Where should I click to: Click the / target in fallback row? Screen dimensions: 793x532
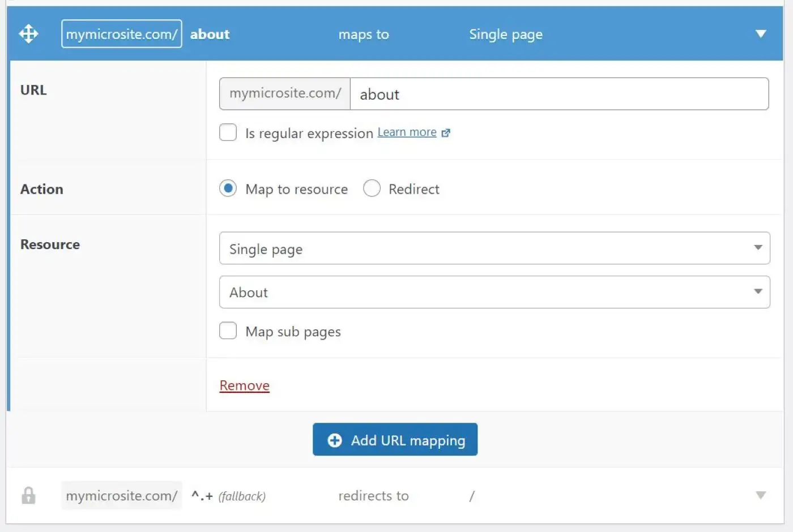pos(472,496)
